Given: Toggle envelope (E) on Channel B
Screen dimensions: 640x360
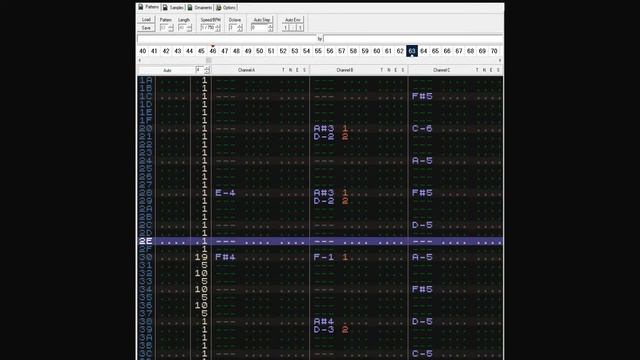Looking at the screenshot, I should (396, 70).
